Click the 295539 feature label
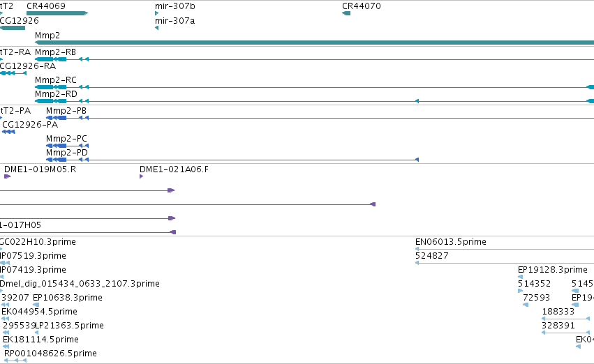The width and height of the screenshot is (594, 364). 19,326
